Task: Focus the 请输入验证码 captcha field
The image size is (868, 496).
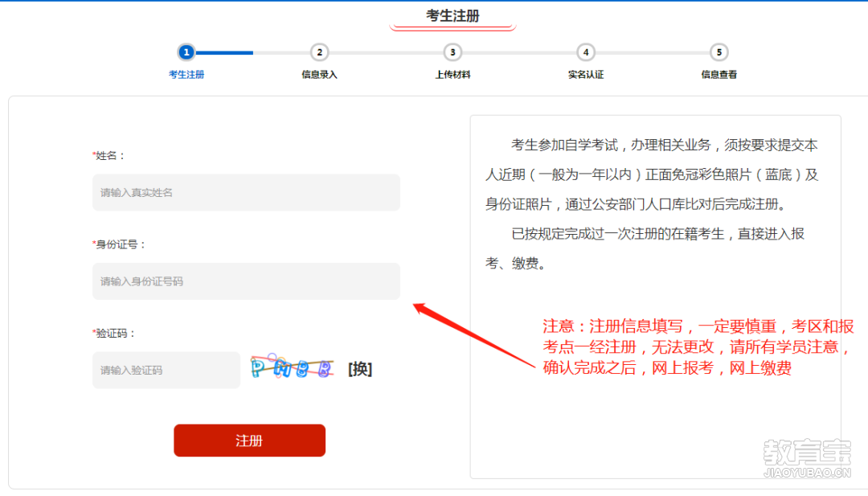Action: 166,370
